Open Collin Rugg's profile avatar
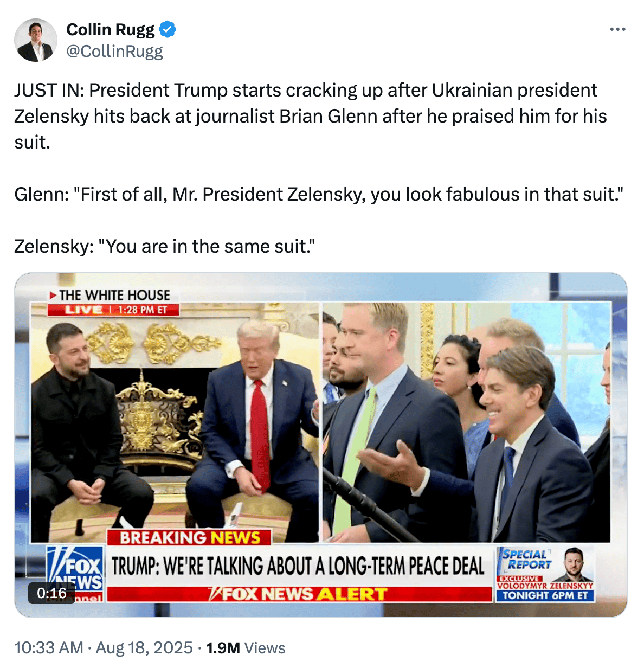Image resolution: width=644 pixels, height=668 pixels. [36, 40]
